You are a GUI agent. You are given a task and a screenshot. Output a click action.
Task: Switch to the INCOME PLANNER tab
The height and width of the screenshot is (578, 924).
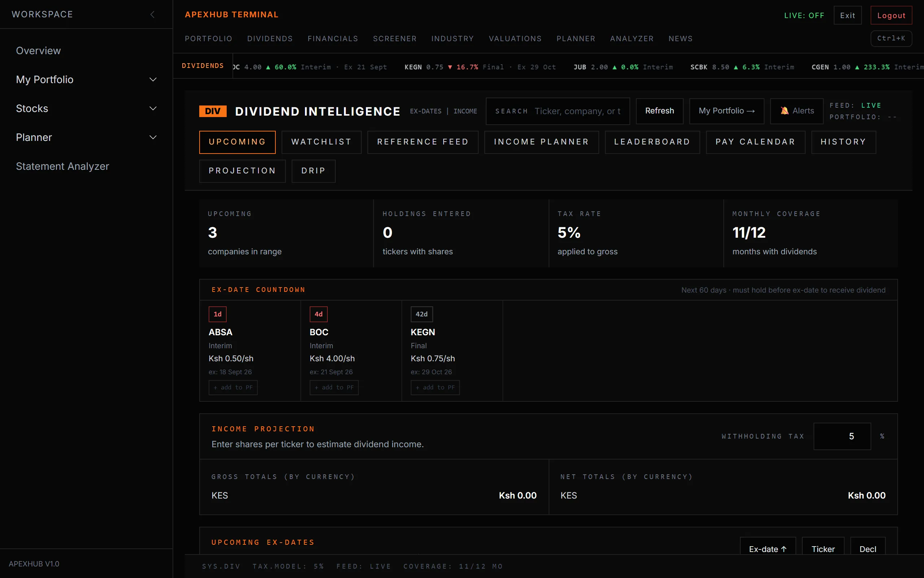pyautogui.click(x=541, y=142)
